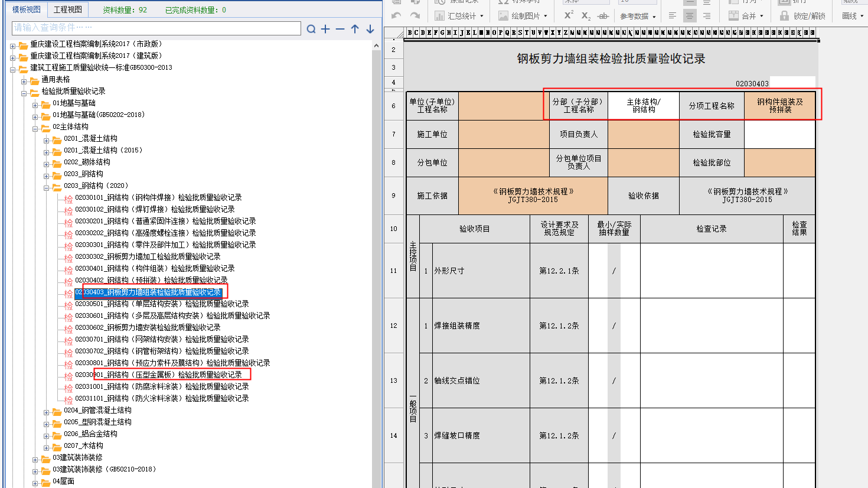868x488 pixels.
Task: Click orange 单位(子单位)工程名称 input cell
Action: 504,106
